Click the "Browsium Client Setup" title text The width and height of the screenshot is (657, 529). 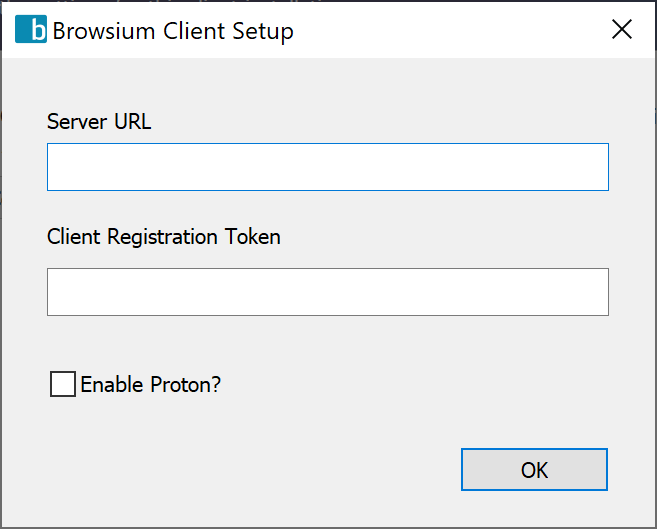click(x=173, y=31)
